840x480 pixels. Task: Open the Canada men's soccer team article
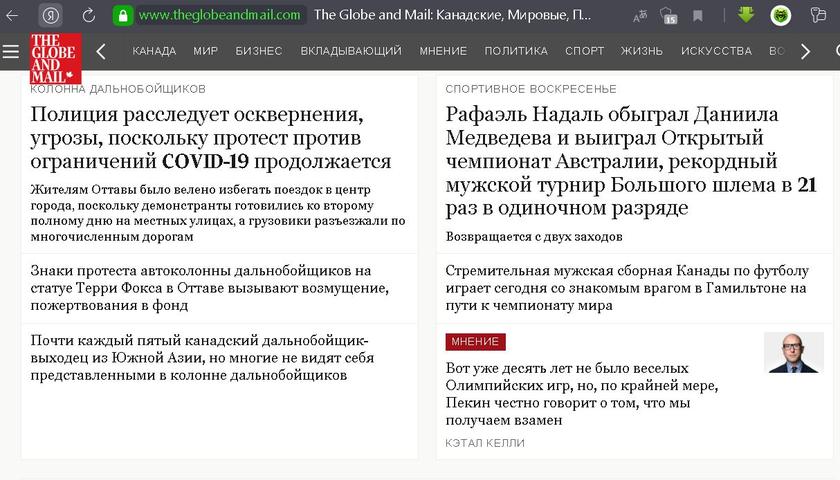pyautogui.click(x=627, y=288)
